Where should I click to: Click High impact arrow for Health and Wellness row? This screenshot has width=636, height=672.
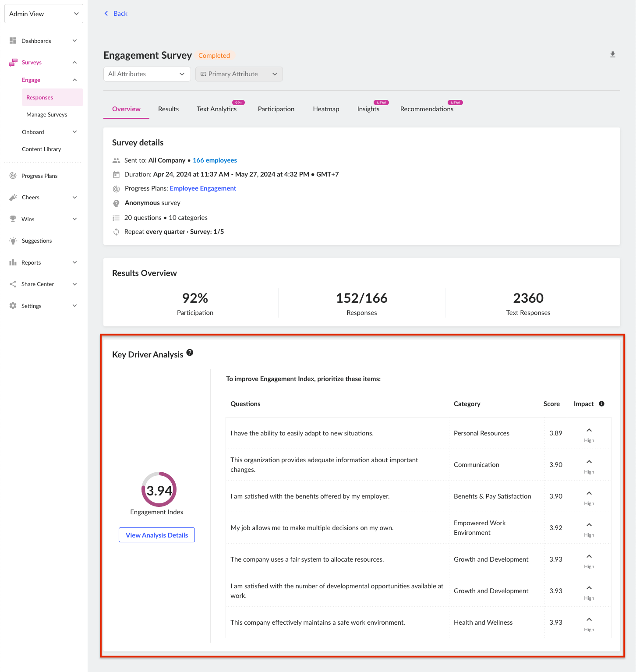589,620
